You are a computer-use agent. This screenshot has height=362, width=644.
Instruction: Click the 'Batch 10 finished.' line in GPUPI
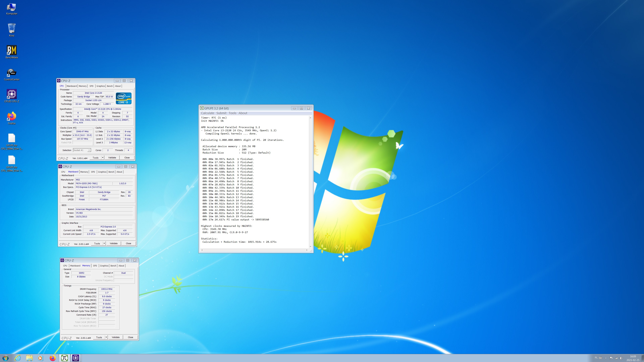pyautogui.click(x=228, y=188)
